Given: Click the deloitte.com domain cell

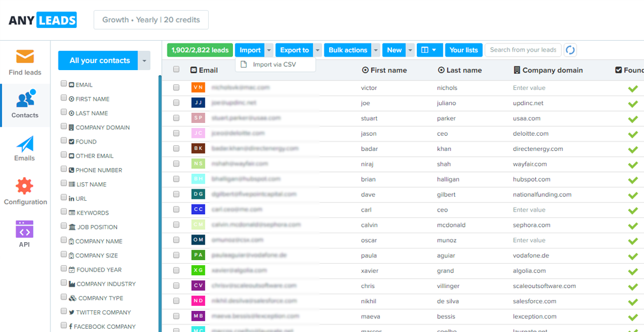Looking at the screenshot, I should click(531, 134).
